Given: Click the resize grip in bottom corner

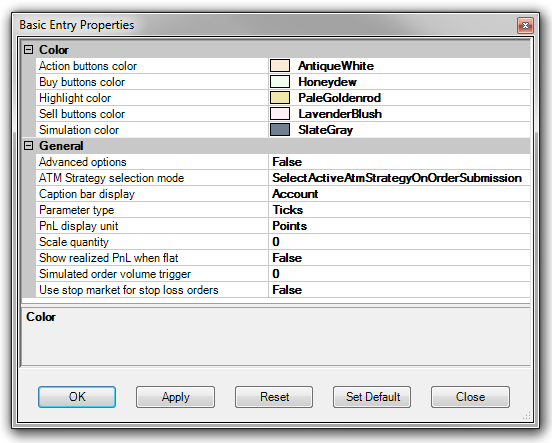Looking at the screenshot, I should click(x=526, y=416).
